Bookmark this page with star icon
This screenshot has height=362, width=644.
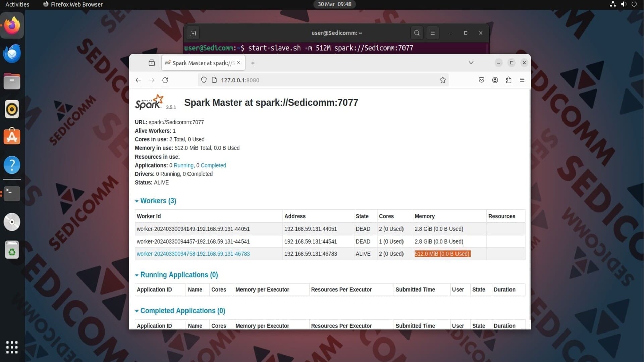click(x=443, y=80)
